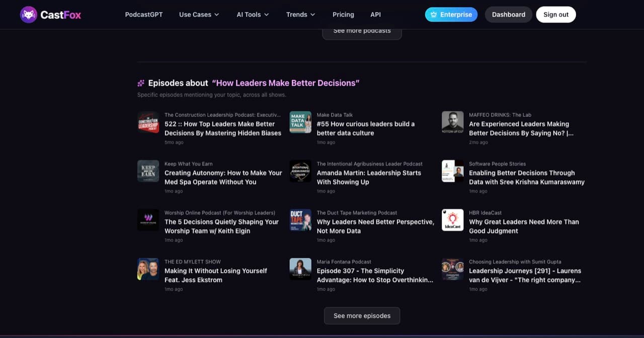Expand the Trends dropdown menu

[x=301, y=15]
